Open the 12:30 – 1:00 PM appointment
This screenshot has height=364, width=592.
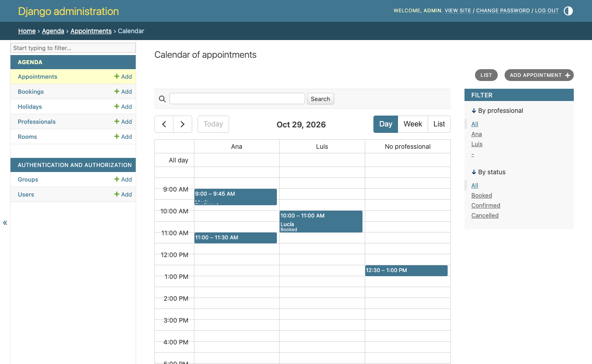tap(406, 271)
